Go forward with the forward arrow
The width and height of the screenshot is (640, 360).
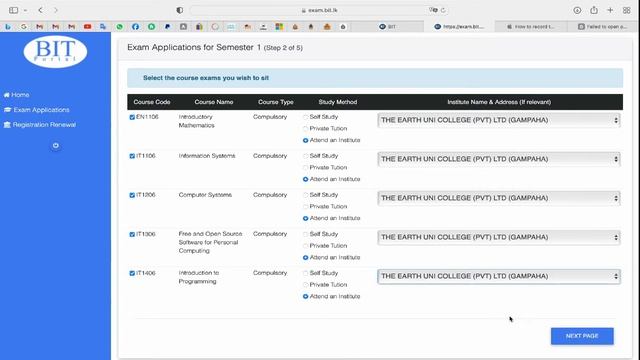pos(56,10)
